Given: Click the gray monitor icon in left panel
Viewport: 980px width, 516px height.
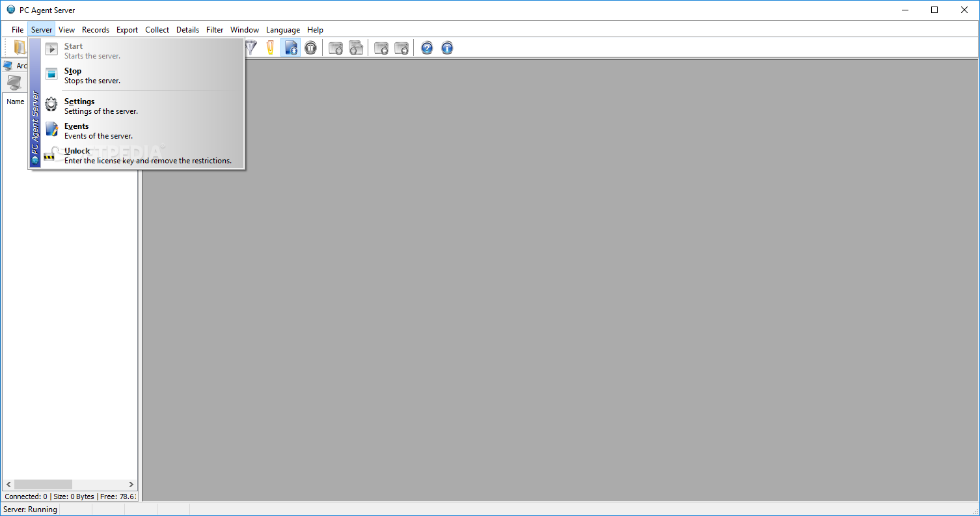Looking at the screenshot, I should pyautogui.click(x=14, y=83).
